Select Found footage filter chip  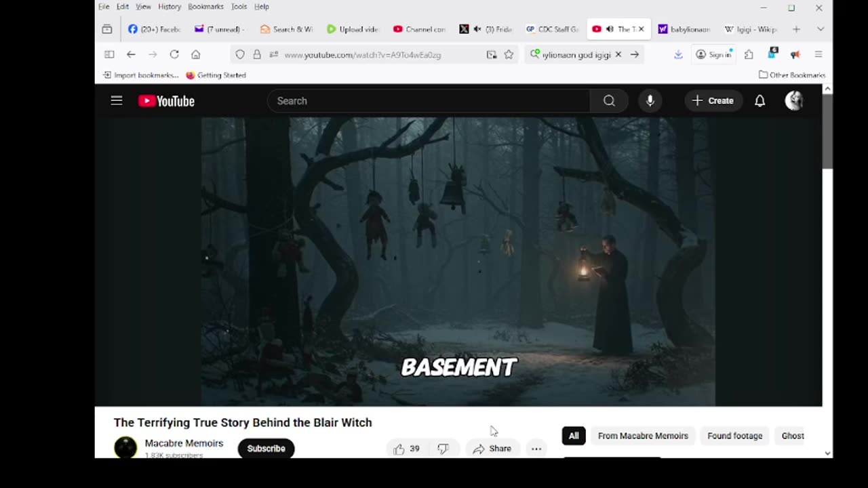point(735,436)
